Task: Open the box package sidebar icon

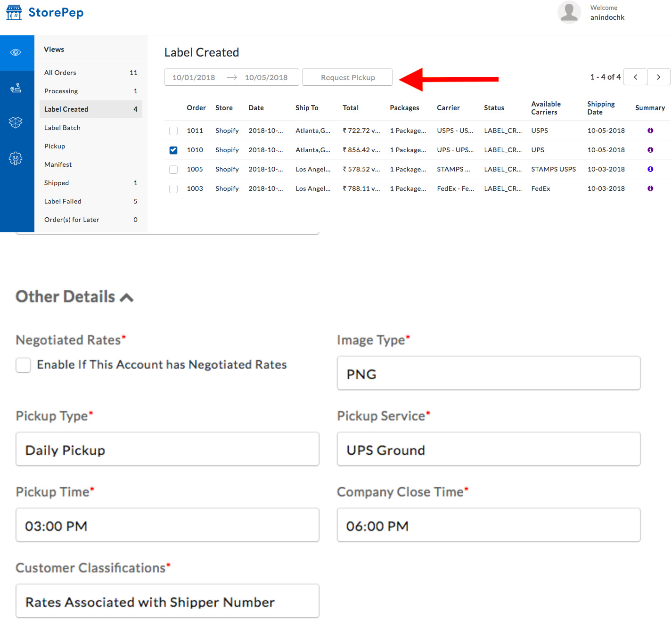Action: tap(16, 123)
